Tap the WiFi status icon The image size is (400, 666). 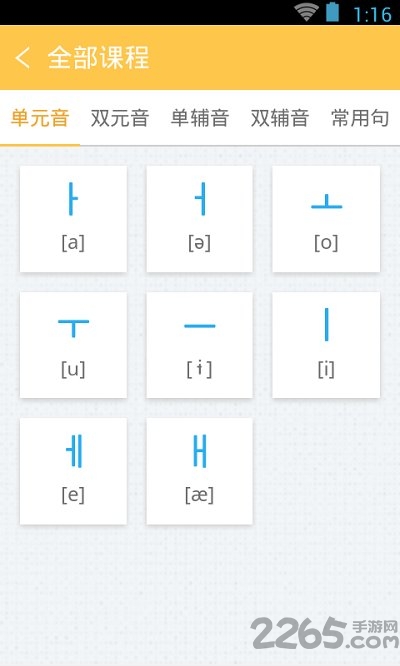coord(307,12)
